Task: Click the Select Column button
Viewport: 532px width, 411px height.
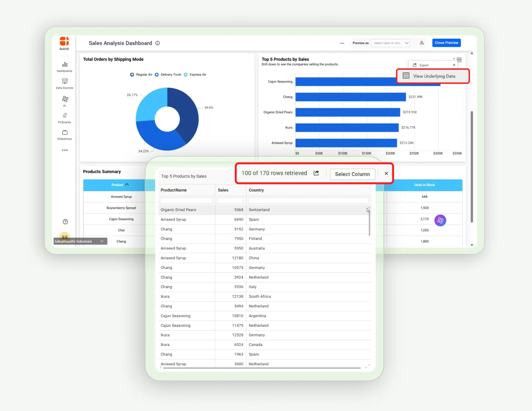Action: coord(352,174)
